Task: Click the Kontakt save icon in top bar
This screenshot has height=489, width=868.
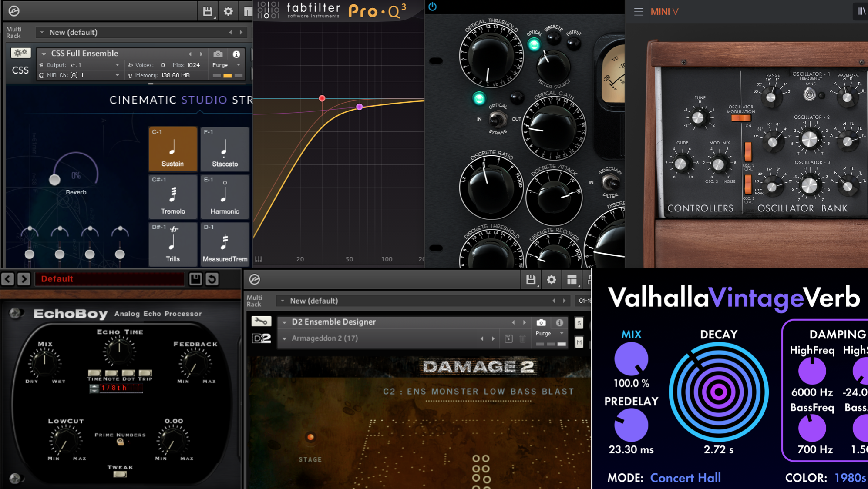Action: [207, 11]
